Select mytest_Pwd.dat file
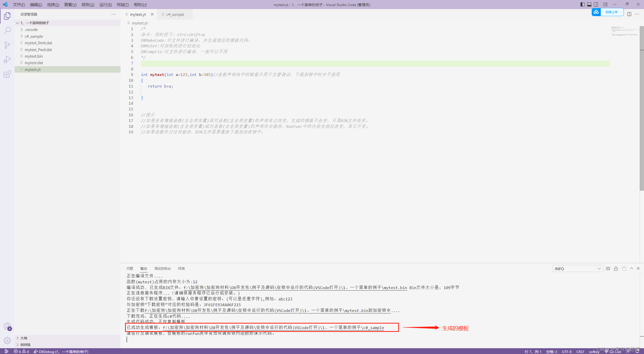Image resolution: width=644 pixels, height=354 pixels. tap(67, 50)
